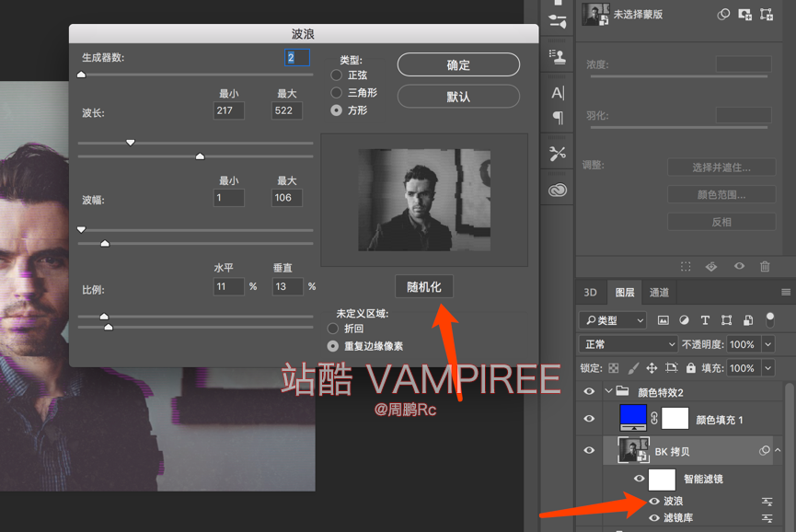Add a vector mask in Properties panel
Viewport: 796px width, 532px height.
point(766,14)
